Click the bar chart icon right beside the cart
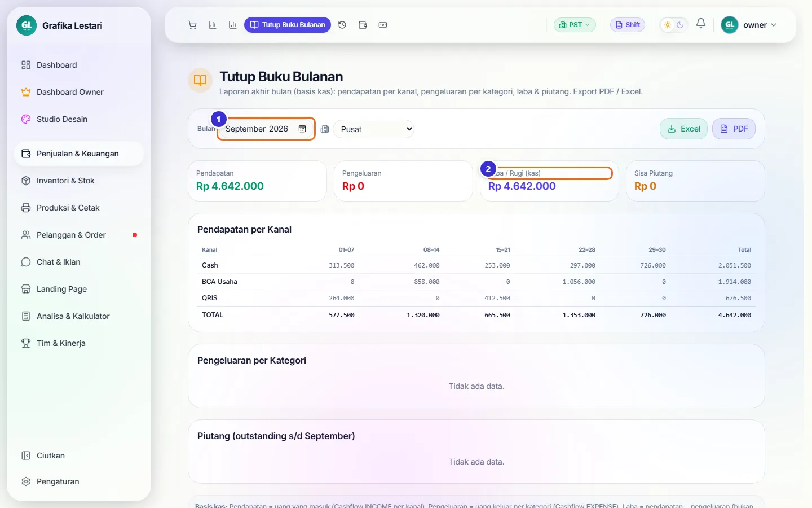 coord(213,25)
